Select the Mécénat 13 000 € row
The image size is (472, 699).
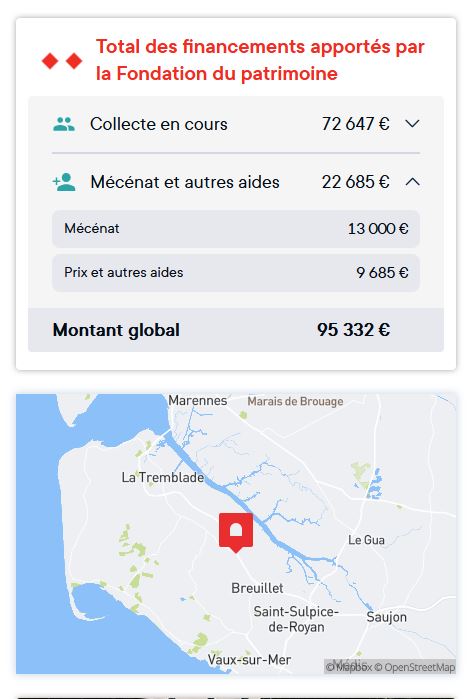[x=236, y=229]
